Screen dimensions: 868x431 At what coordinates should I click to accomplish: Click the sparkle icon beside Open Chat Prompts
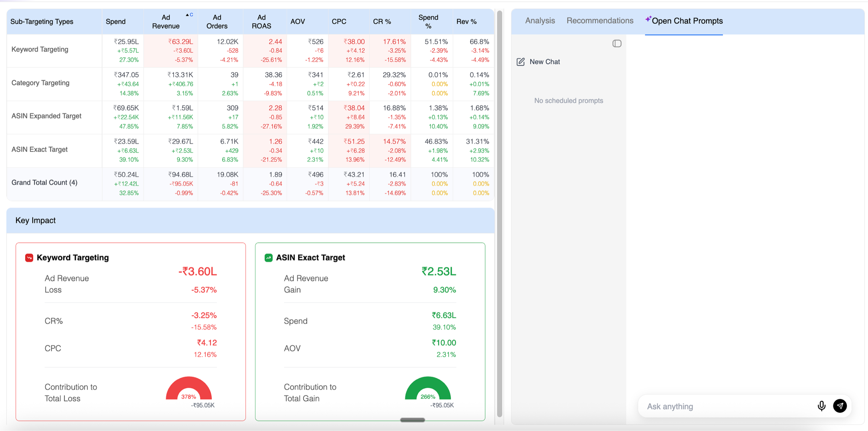(648, 18)
